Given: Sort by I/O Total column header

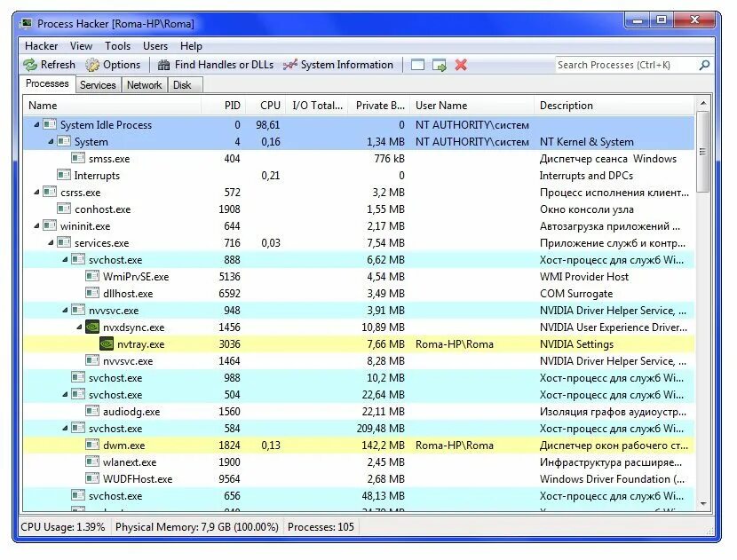Looking at the screenshot, I should tap(317, 106).
